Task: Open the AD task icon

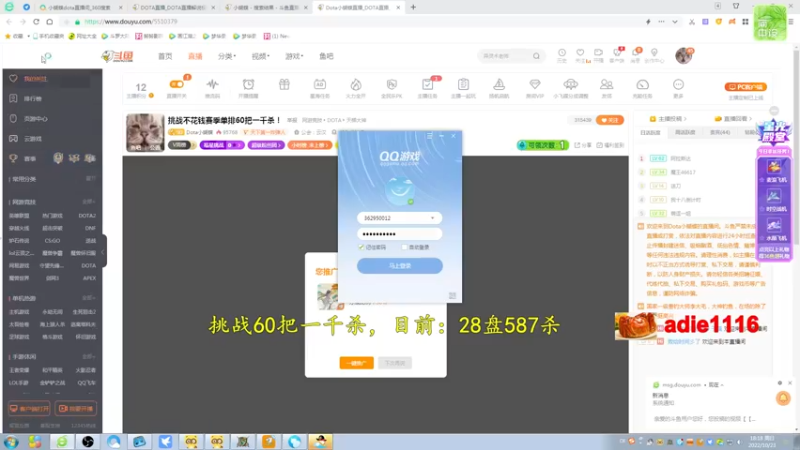Action: (x=320, y=84)
